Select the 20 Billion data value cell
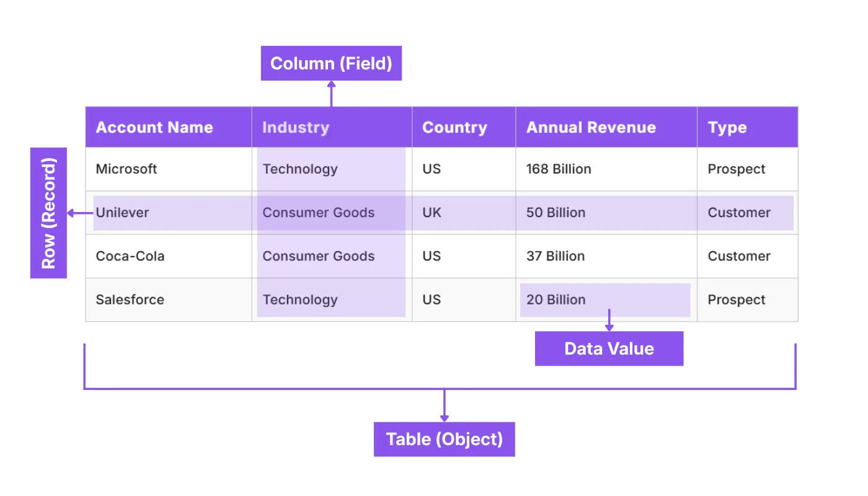 pyautogui.click(x=556, y=300)
